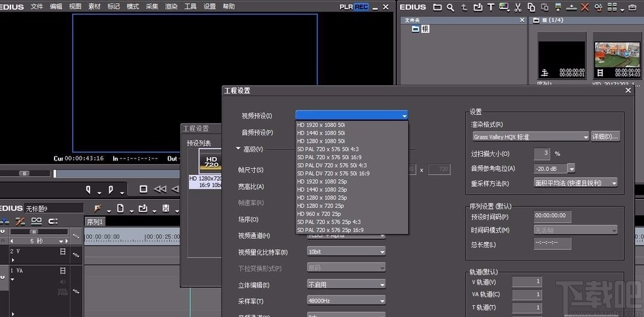Click the stop playback button
The height and width of the screenshot is (317, 644).
click(x=143, y=189)
